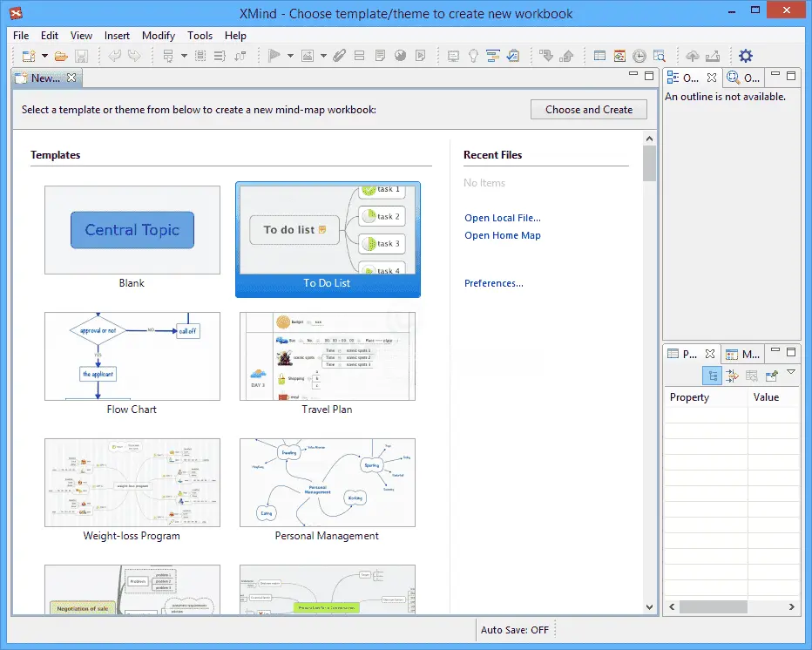Image resolution: width=812 pixels, height=650 pixels.
Task: Switch to the Overview tab with magnifier icon
Action: point(743,78)
